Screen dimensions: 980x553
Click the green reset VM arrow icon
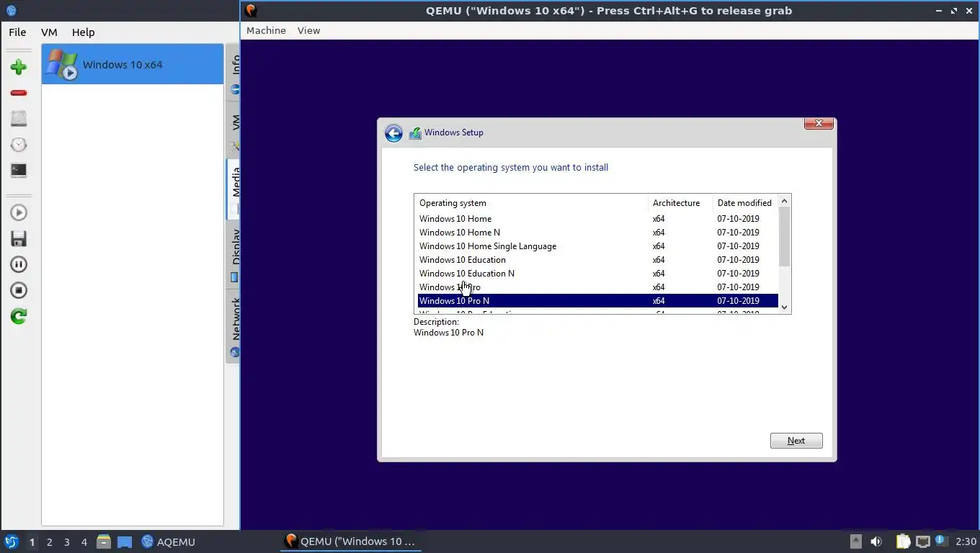19,316
